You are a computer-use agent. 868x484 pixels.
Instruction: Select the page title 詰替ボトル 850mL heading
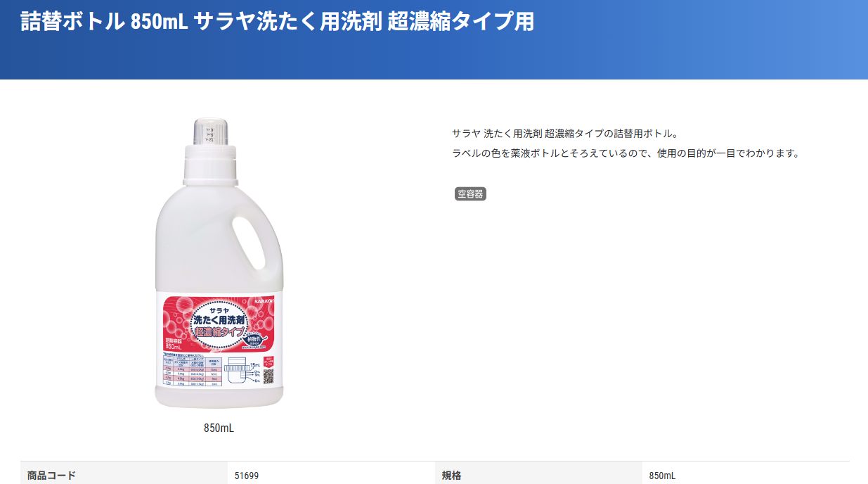point(277,22)
